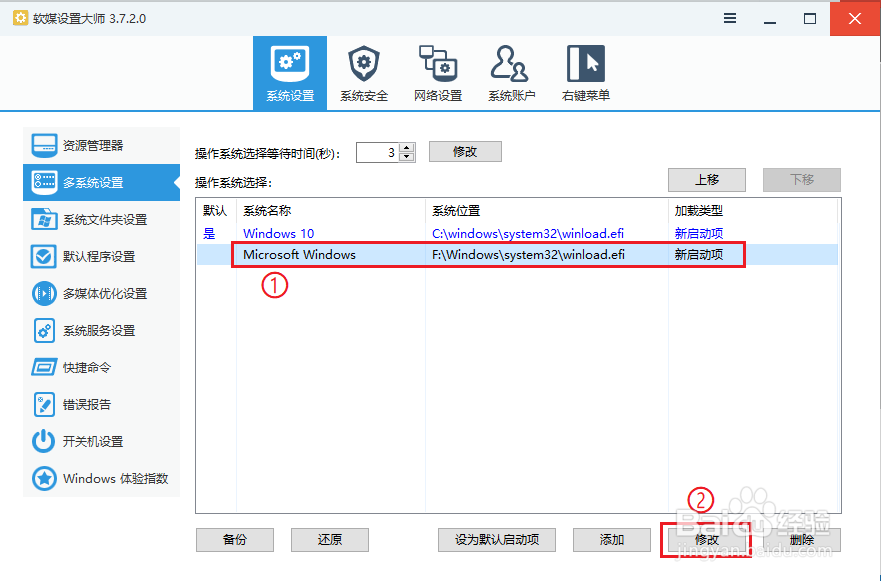
Task: Click the 添加 button
Action: point(612,540)
